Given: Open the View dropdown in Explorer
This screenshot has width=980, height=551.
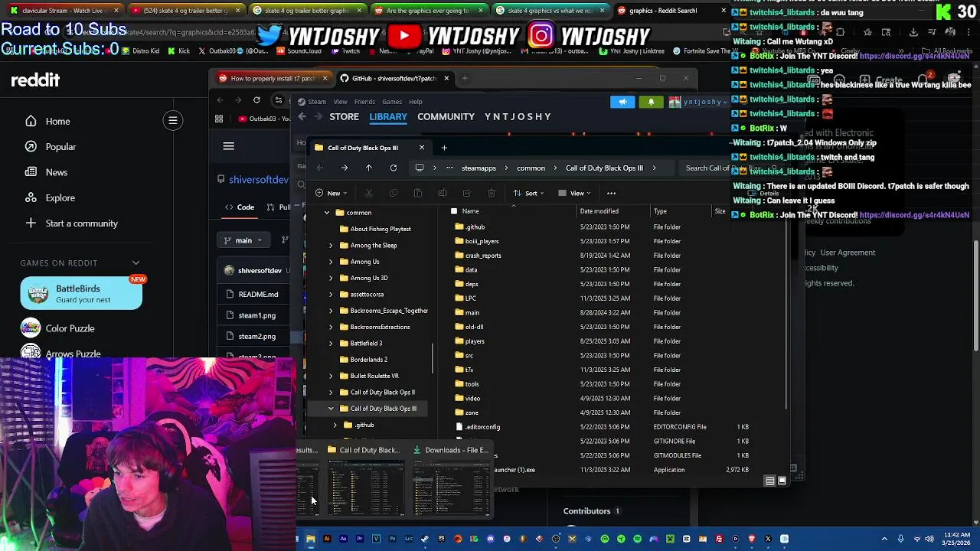Looking at the screenshot, I should tap(576, 193).
